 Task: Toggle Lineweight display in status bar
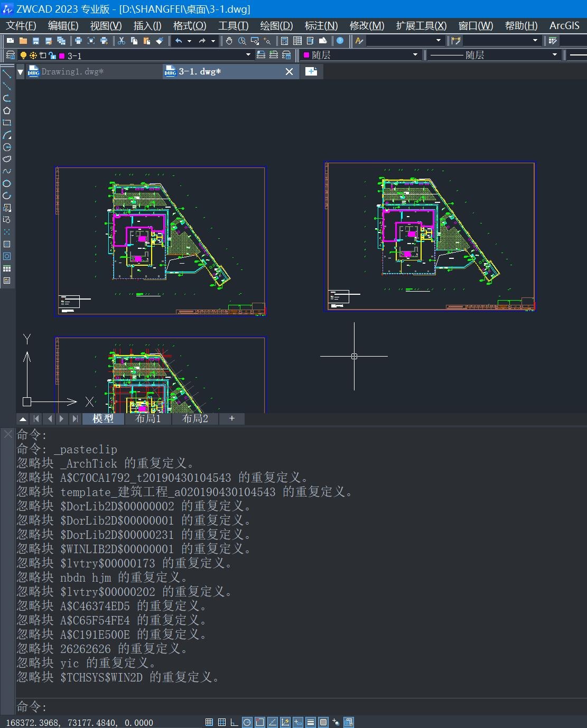(311, 722)
